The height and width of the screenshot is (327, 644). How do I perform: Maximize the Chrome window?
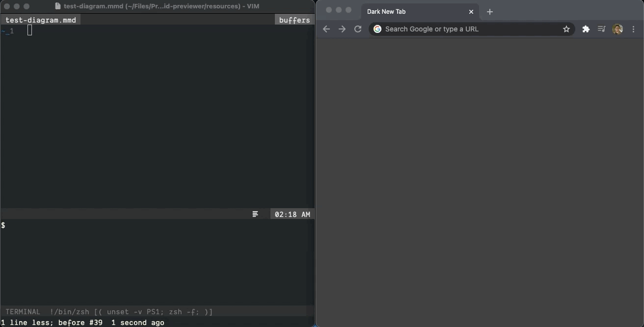(349, 10)
